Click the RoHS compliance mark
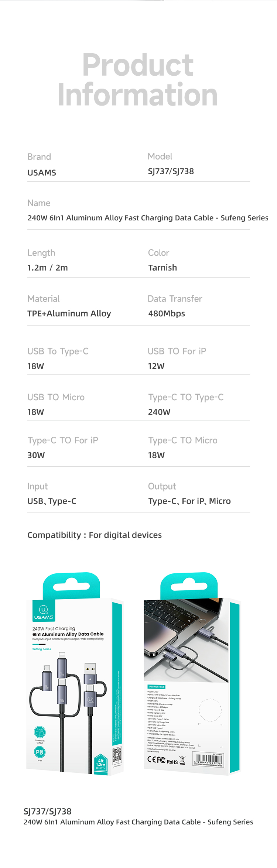 (172, 762)
